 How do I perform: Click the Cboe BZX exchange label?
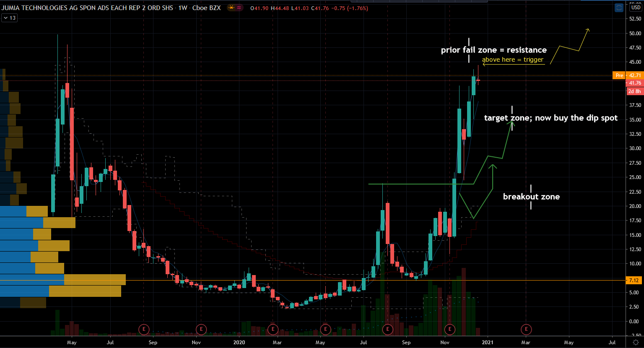[207, 8]
